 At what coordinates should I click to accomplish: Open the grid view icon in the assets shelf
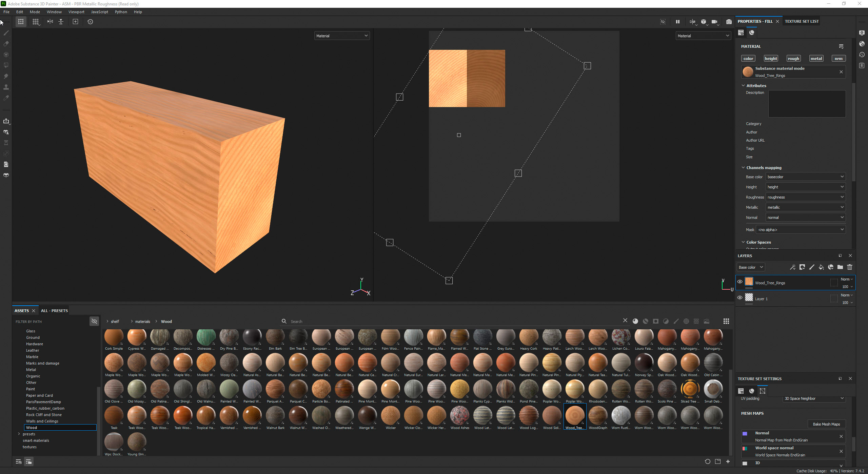726,321
